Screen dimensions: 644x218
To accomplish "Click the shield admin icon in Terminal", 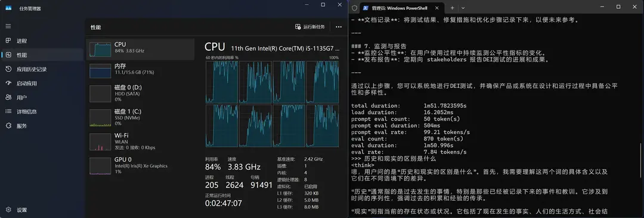I will [x=354, y=8].
